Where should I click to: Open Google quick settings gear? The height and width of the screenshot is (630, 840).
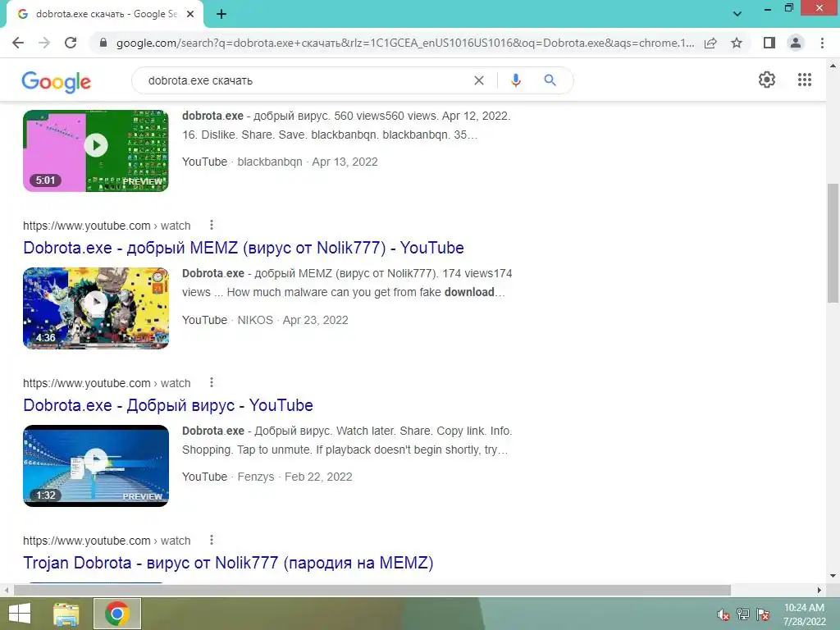point(767,80)
